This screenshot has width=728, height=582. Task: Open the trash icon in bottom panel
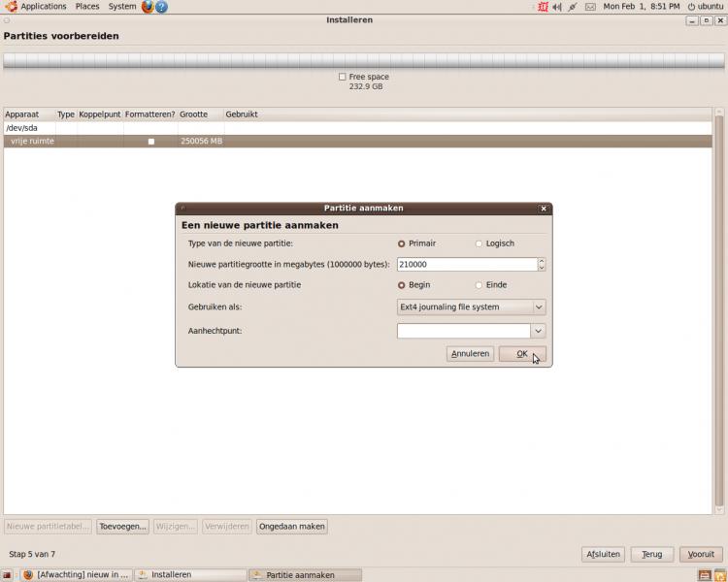[719, 574]
